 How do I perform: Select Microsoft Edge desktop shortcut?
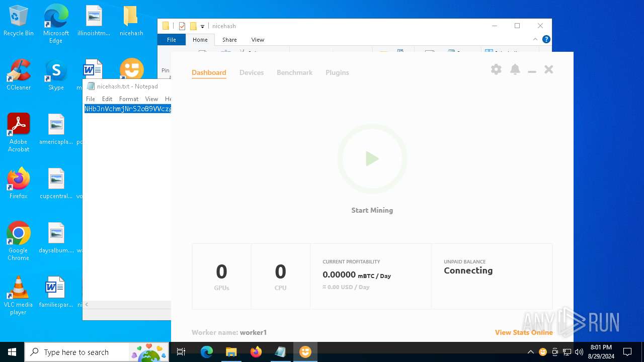click(x=56, y=24)
